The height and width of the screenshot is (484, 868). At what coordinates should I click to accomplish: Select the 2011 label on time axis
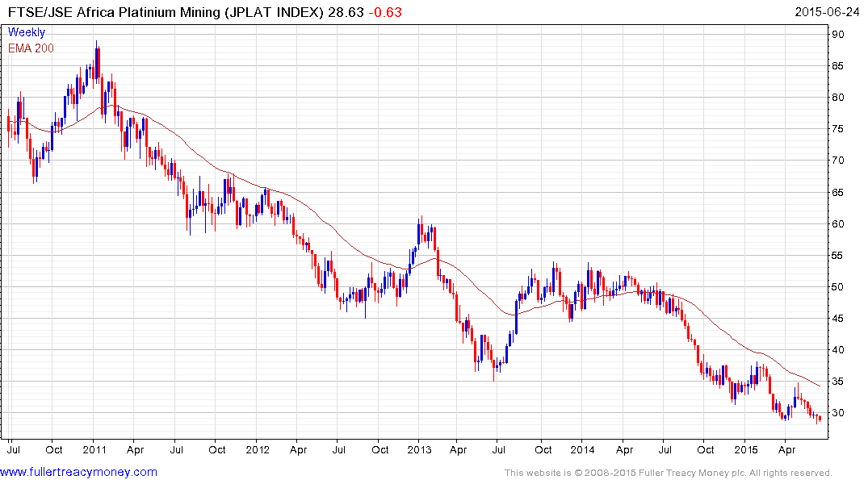[x=94, y=449]
